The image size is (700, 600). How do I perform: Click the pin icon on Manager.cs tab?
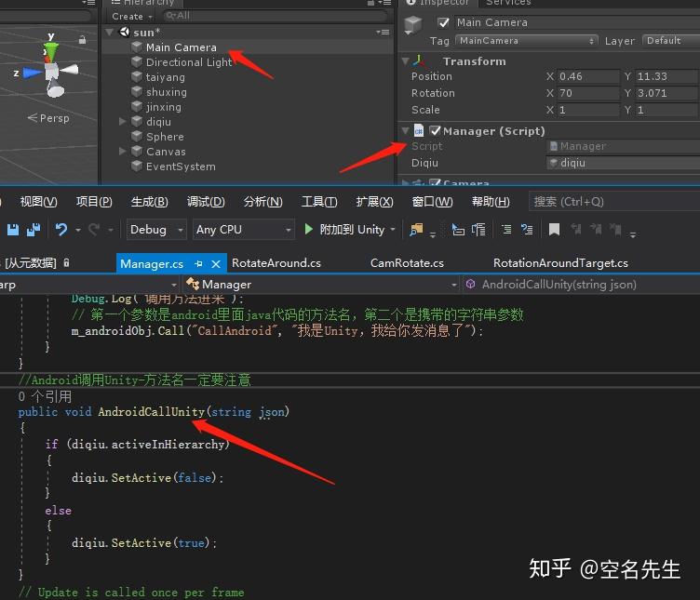coord(198,264)
